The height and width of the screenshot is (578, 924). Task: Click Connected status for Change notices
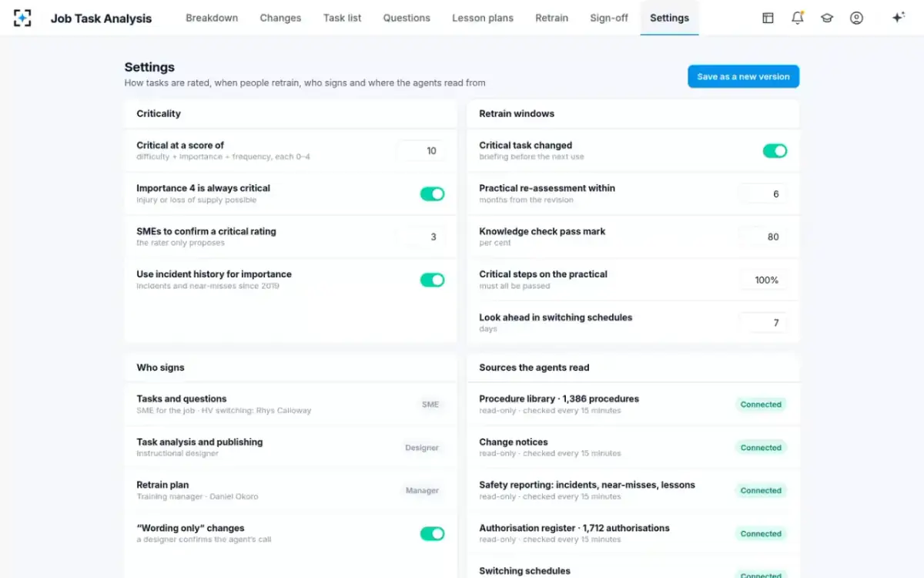(761, 448)
